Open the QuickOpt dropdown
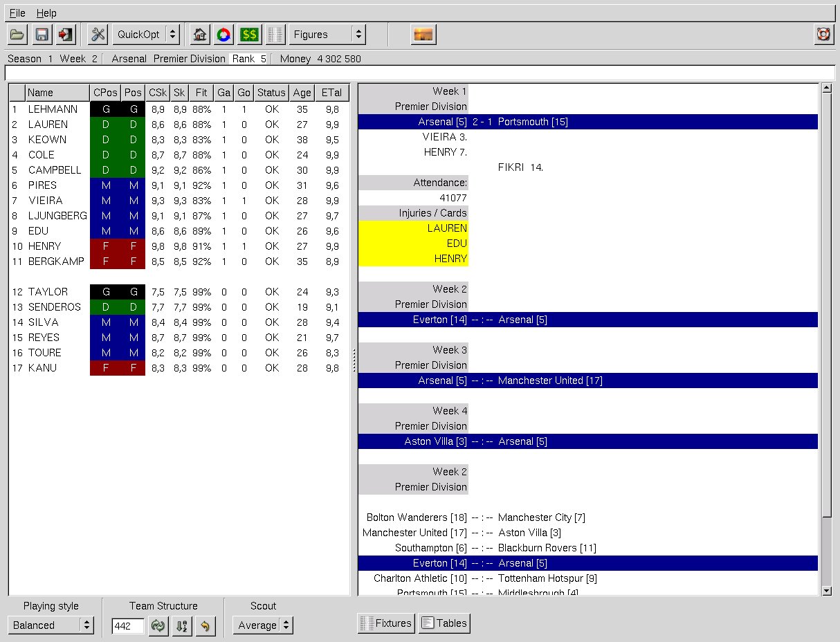 [x=146, y=35]
